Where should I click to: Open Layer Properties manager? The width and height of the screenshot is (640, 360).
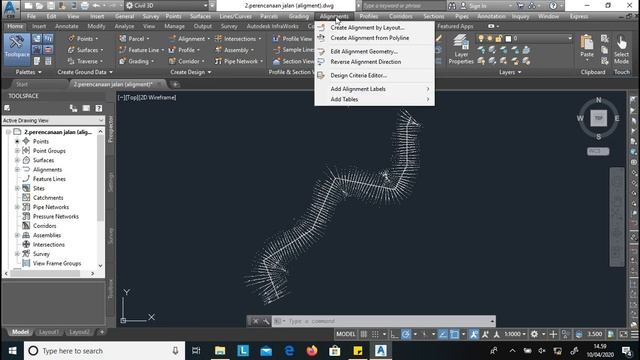tap(461, 49)
